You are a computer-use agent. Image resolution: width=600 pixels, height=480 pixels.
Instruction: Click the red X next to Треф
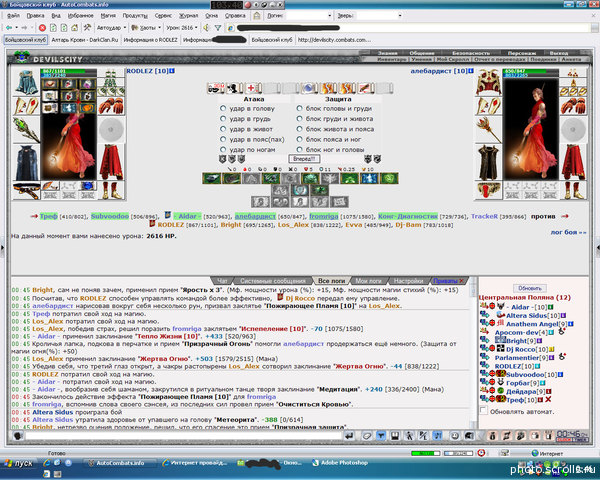pyautogui.click(x=548, y=400)
